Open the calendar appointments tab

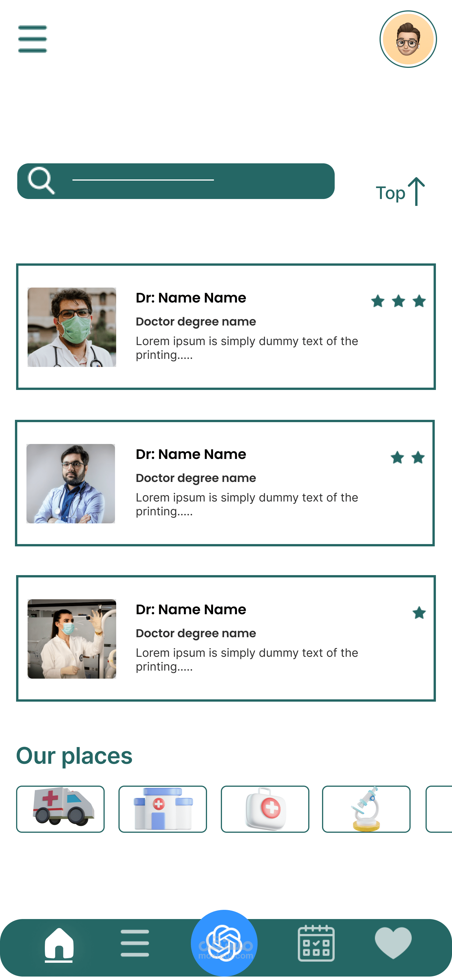click(316, 943)
